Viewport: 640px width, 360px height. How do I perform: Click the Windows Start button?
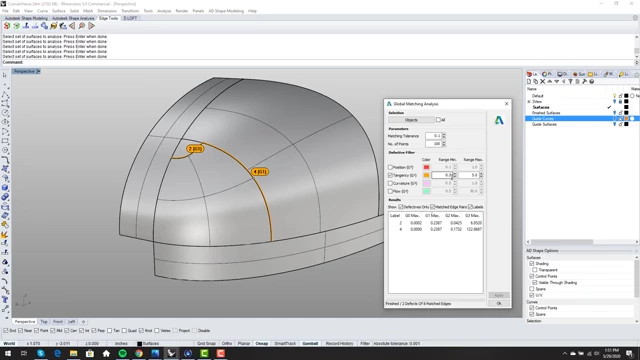(x=8, y=353)
